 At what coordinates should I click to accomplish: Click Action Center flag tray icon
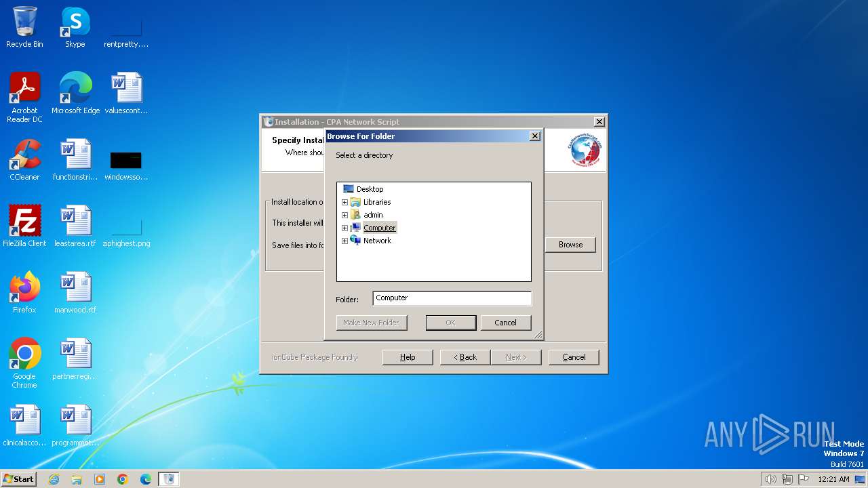[x=804, y=479]
